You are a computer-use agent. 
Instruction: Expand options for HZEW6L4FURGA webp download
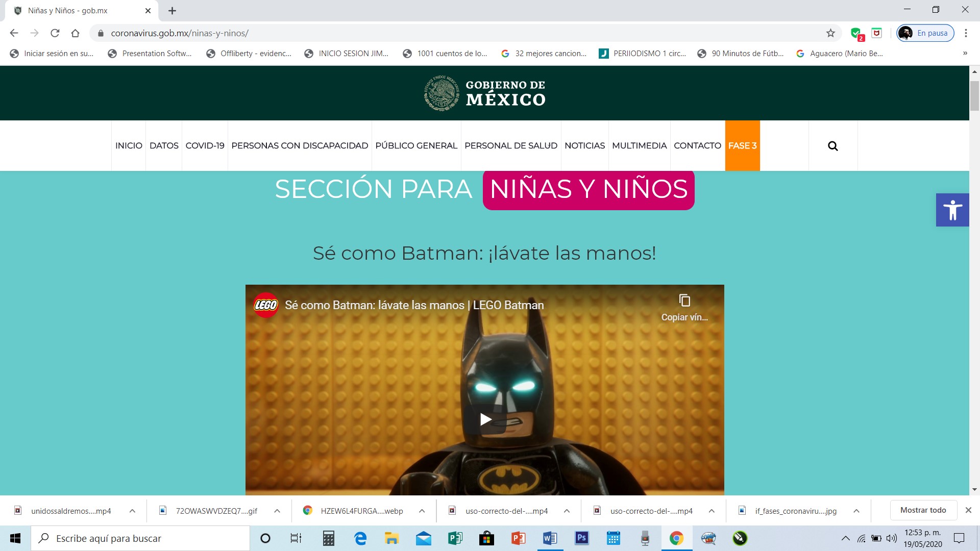point(422,511)
